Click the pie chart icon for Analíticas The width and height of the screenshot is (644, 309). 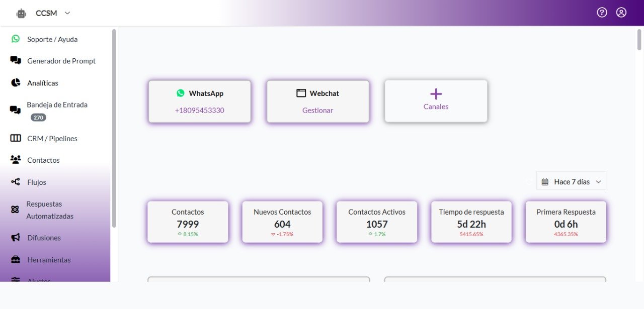16,83
